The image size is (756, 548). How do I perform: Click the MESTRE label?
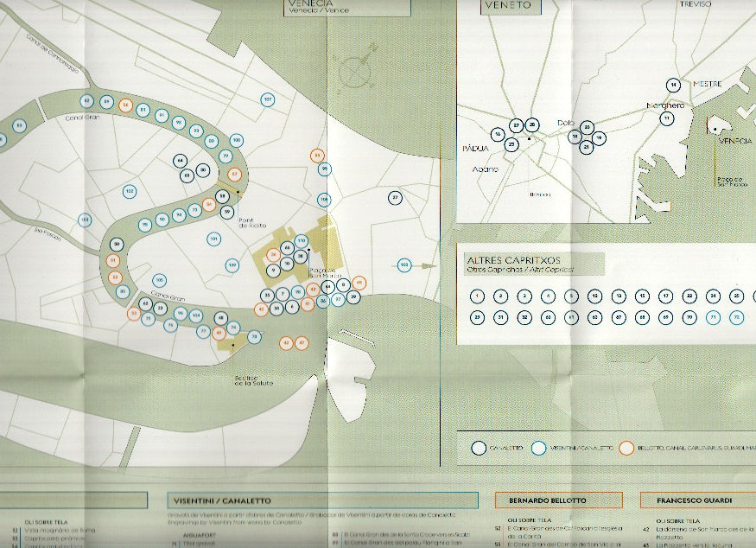point(708,84)
